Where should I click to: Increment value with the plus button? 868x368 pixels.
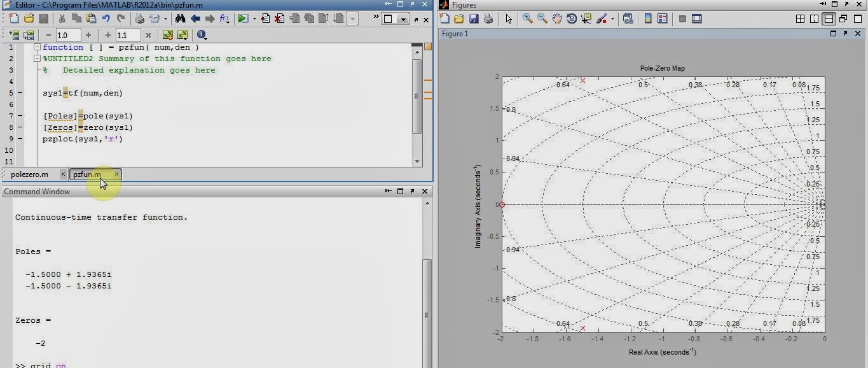coord(88,35)
